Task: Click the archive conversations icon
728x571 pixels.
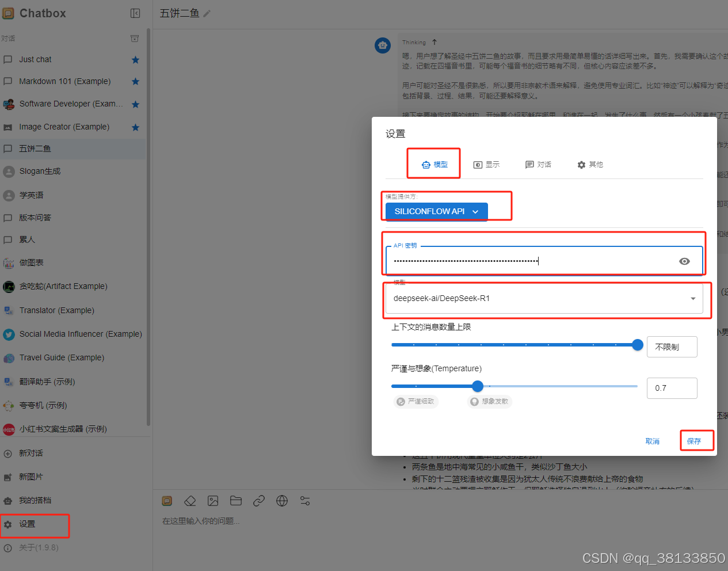Action: pos(135,39)
